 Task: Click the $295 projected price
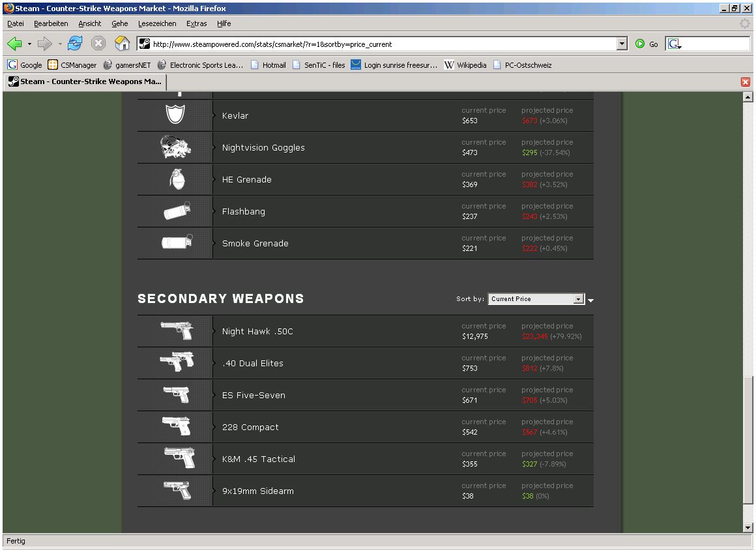pos(529,152)
